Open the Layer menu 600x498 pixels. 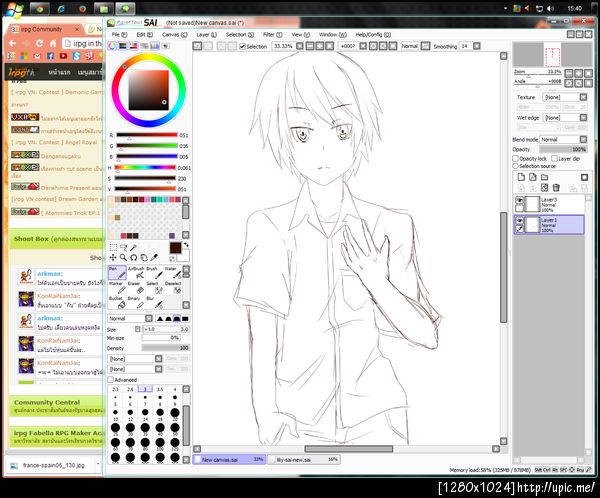(x=206, y=34)
